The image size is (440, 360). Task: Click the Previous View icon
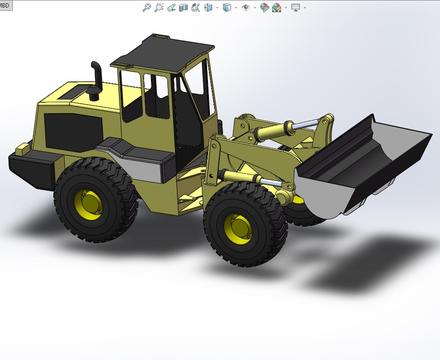coord(171,7)
